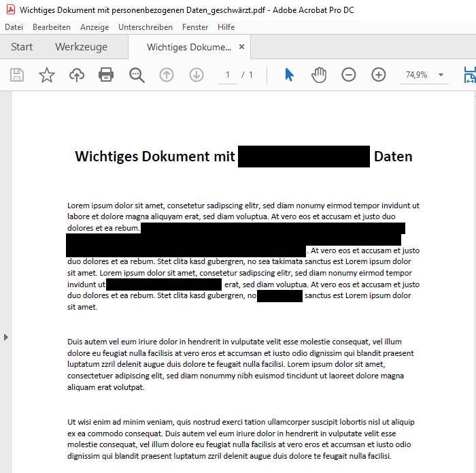Image resolution: width=476 pixels, height=473 pixels.
Task: Go to next page arrow
Action: tap(197, 75)
